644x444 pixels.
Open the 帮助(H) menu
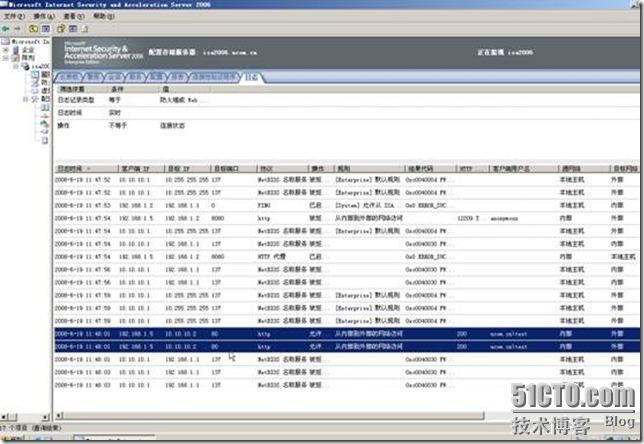(x=104, y=16)
